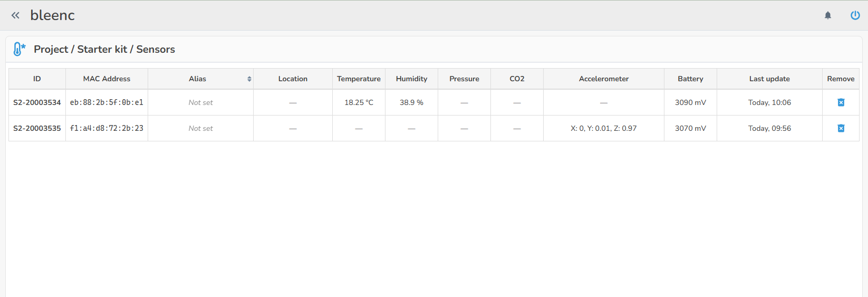Sort table by Alias column arrows
Screen dimensions: 868x297
(249, 79)
